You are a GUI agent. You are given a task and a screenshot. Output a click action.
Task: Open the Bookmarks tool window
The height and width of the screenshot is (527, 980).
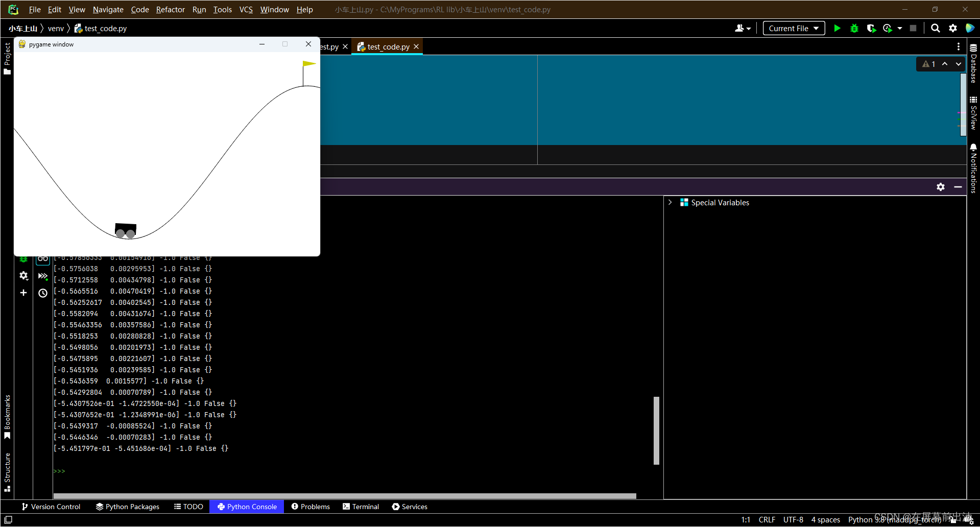pos(7,417)
